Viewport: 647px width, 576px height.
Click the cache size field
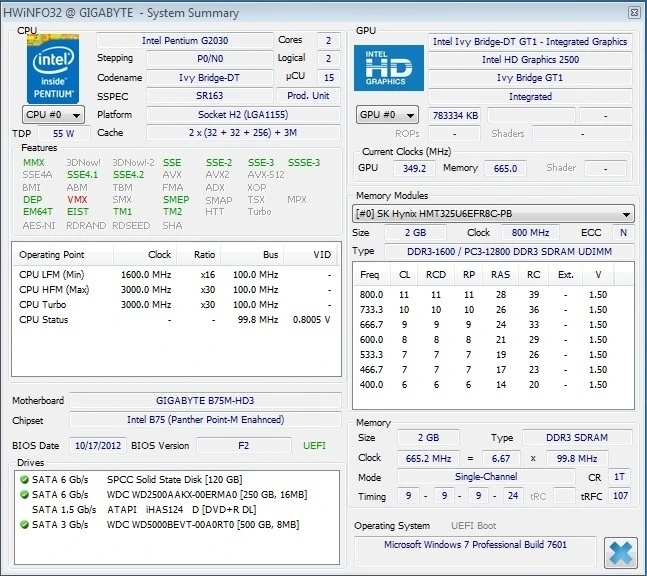point(243,133)
